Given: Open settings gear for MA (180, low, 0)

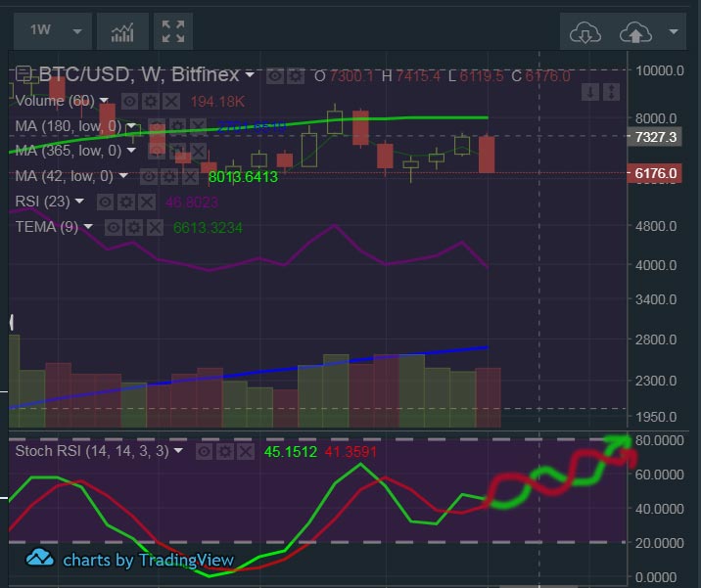Looking at the screenshot, I should [x=177, y=126].
